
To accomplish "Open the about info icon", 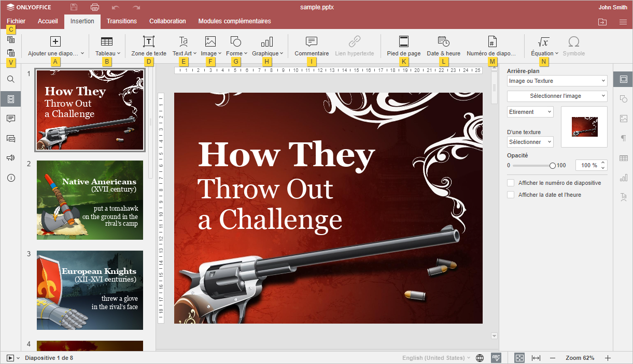I will (11, 178).
